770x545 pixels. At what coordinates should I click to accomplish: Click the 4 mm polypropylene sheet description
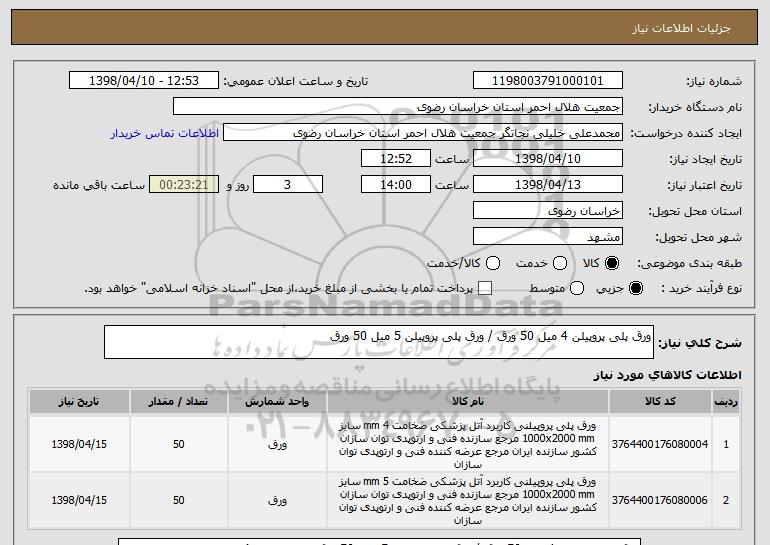[x=468, y=444]
